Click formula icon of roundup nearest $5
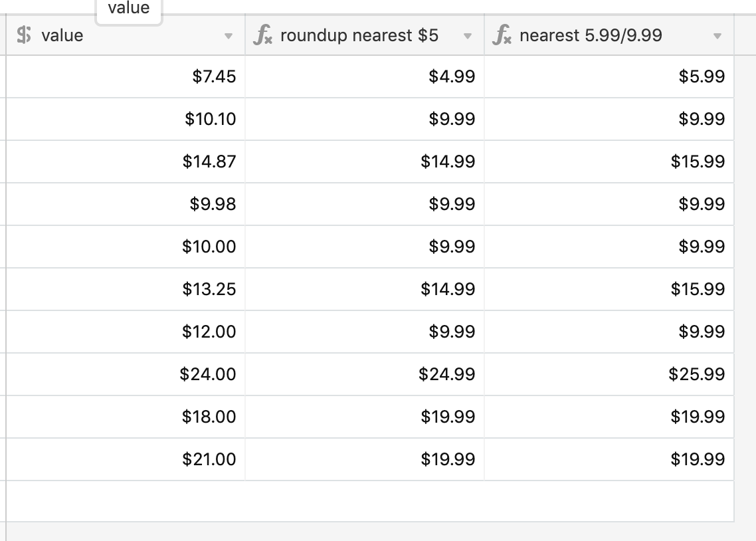 point(263,35)
